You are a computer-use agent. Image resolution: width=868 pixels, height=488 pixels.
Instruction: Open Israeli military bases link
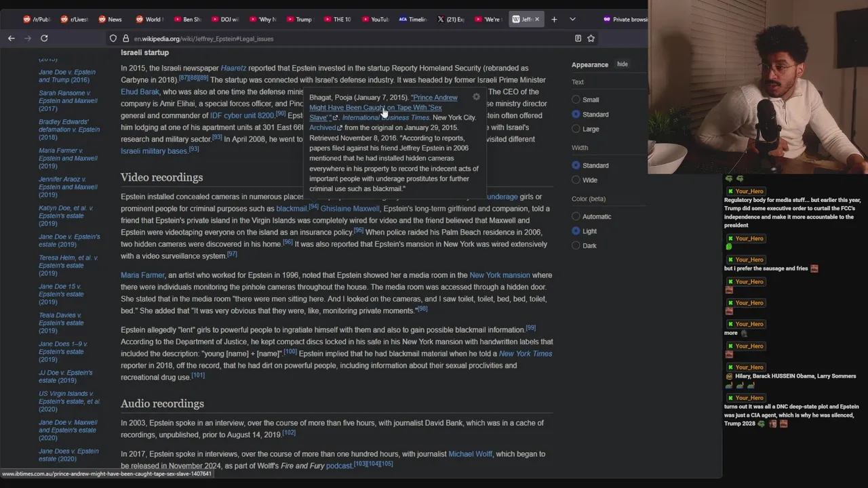point(154,151)
